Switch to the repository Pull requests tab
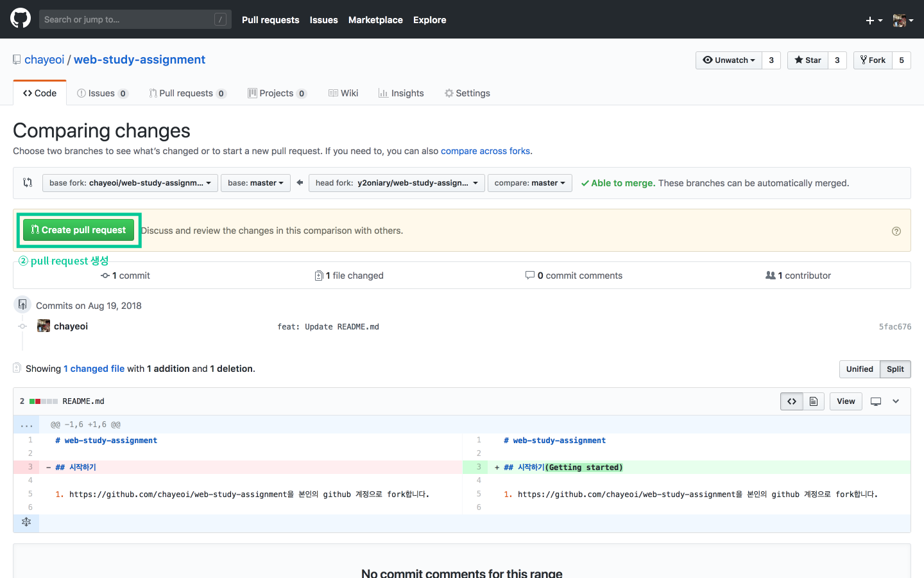The width and height of the screenshot is (924, 578). [187, 93]
